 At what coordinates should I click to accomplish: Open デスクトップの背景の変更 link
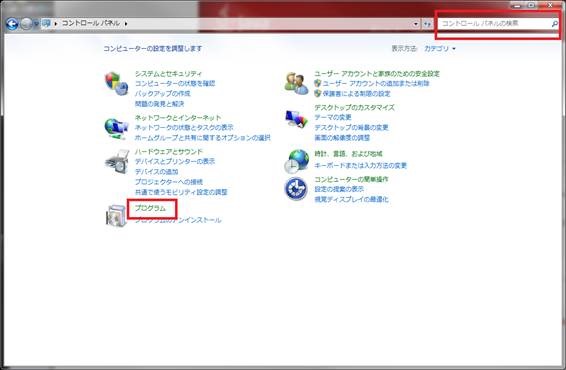pos(351,127)
